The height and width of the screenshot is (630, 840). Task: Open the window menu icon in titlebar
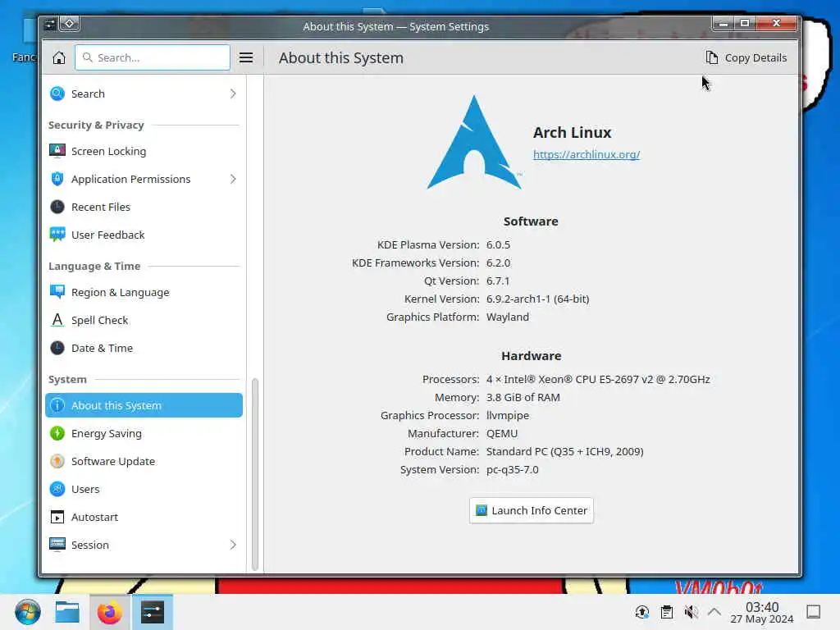[x=50, y=24]
